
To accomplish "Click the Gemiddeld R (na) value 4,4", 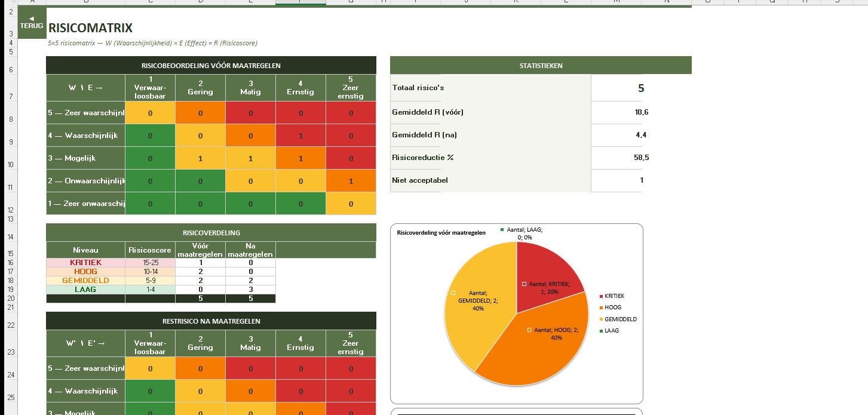I will [x=642, y=135].
